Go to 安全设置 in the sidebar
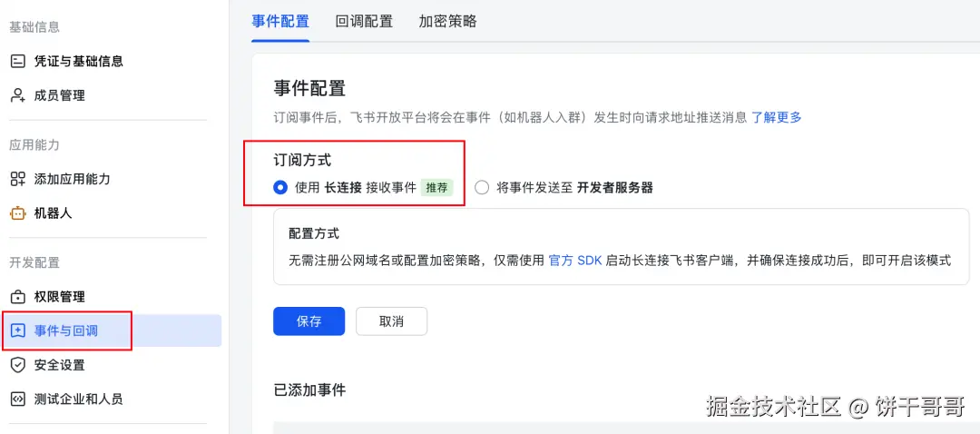This screenshot has height=434, width=980. [x=59, y=365]
